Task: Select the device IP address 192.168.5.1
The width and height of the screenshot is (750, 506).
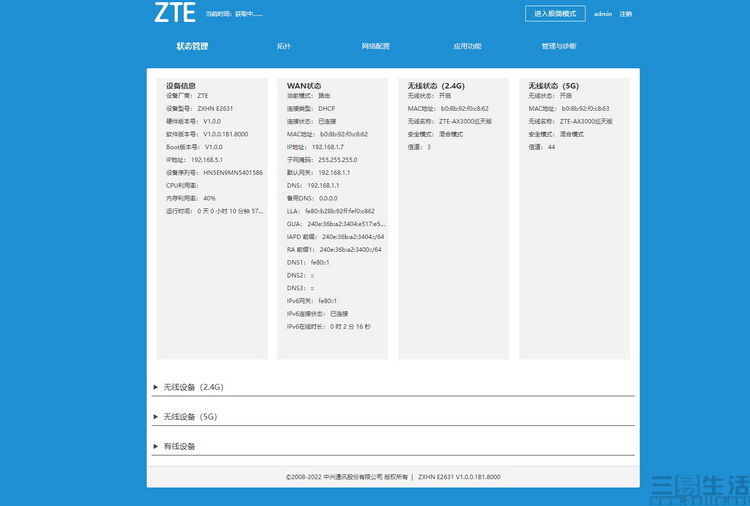Action: point(207,160)
